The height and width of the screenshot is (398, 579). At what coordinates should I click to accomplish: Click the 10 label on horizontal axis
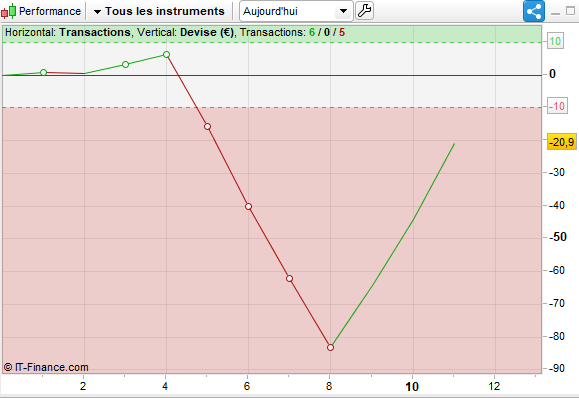(x=412, y=387)
